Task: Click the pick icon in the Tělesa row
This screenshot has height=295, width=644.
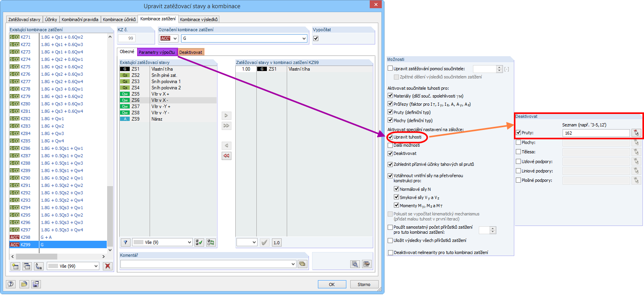Action: click(x=636, y=152)
